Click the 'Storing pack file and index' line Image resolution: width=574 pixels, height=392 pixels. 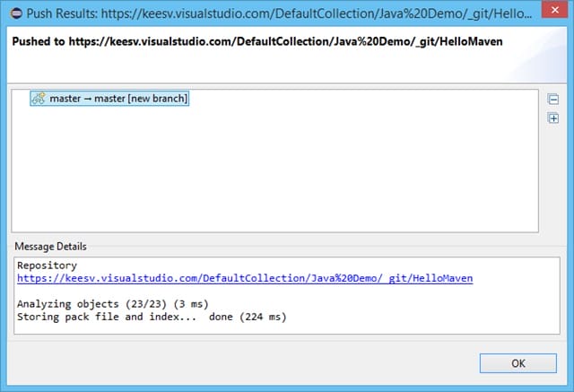pos(152,317)
